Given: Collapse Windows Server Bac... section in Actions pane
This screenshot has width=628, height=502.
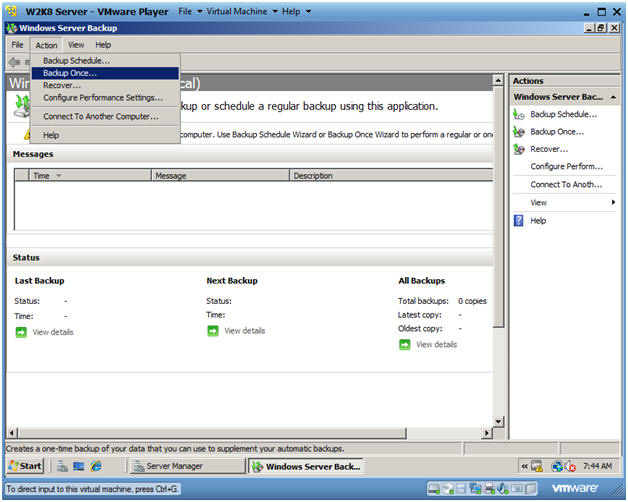Looking at the screenshot, I should tap(613, 97).
